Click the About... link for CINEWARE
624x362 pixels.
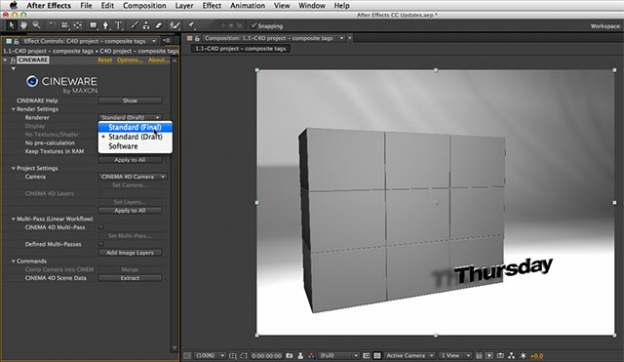coord(158,60)
